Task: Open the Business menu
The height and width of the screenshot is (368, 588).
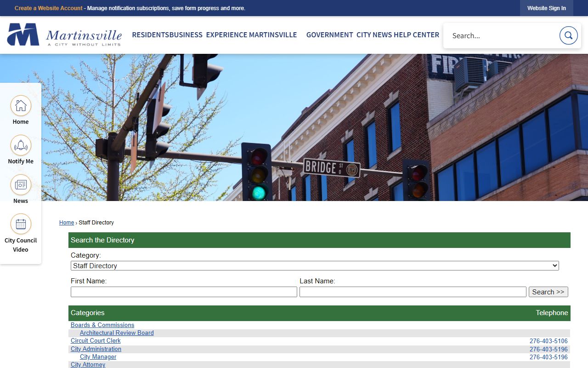Action: click(x=186, y=35)
